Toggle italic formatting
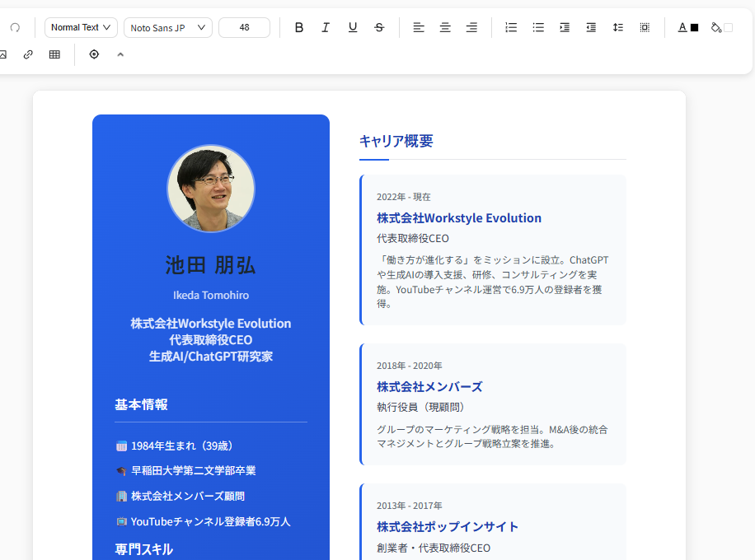Viewport: 755px width, 560px height. (x=326, y=27)
